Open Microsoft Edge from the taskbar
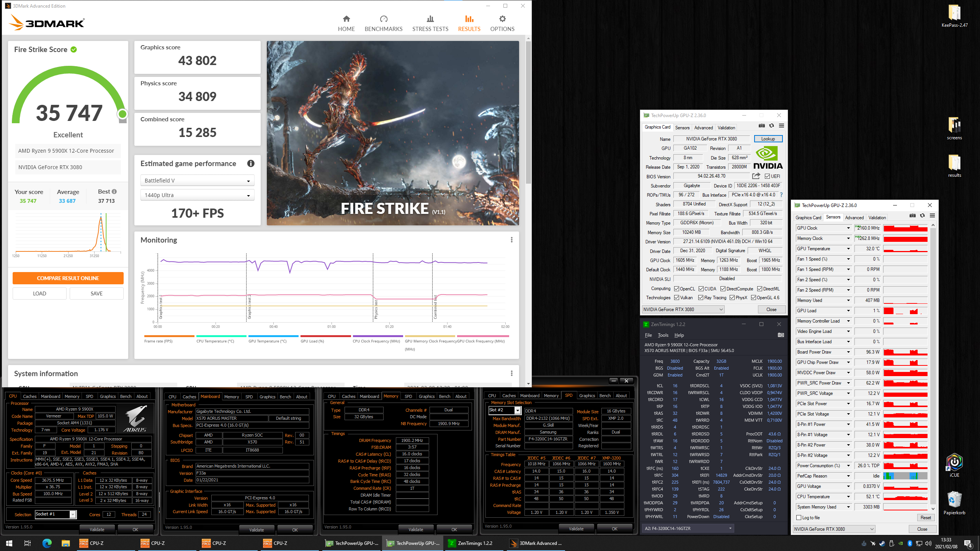The width and height of the screenshot is (980, 551). click(47, 543)
